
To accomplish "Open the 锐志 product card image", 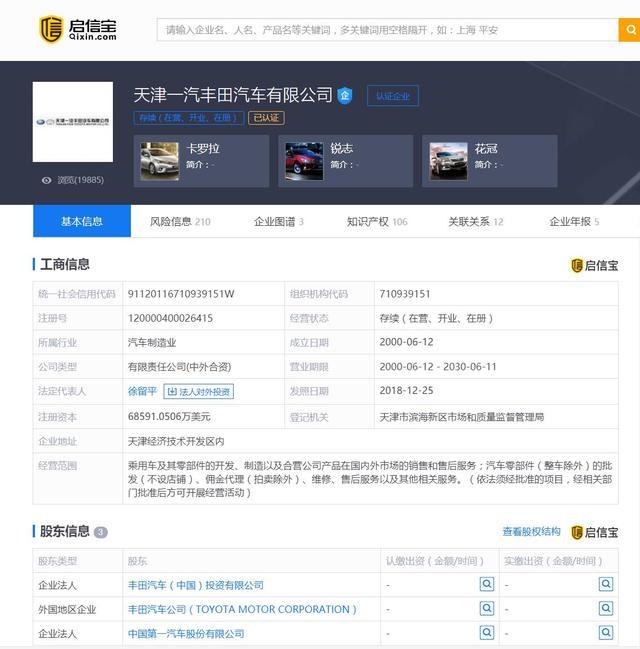I will 304,161.
